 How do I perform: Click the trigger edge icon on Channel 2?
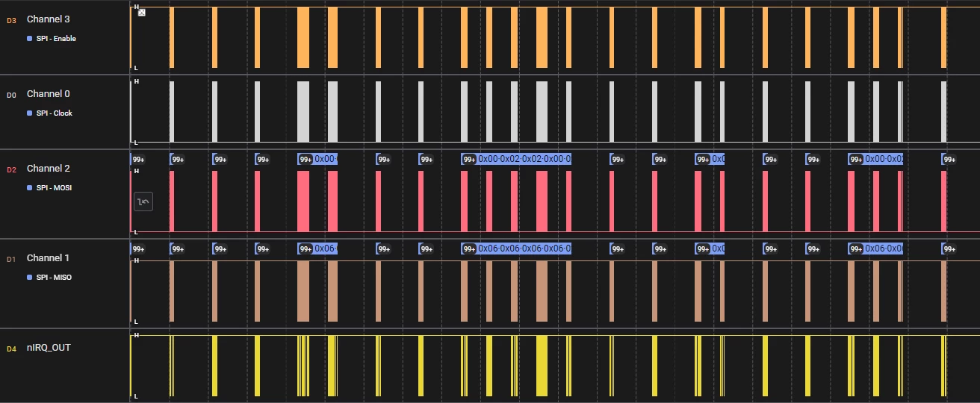pyautogui.click(x=143, y=201)
